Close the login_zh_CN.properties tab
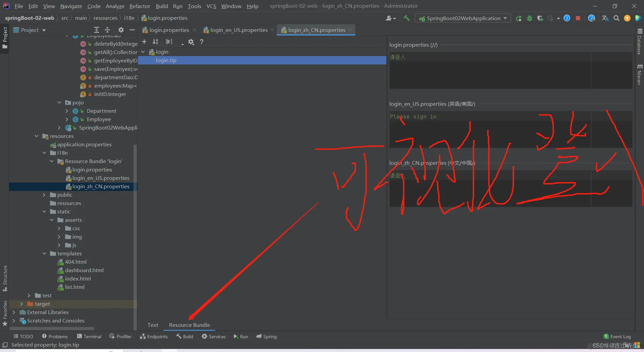 (350, 30)
